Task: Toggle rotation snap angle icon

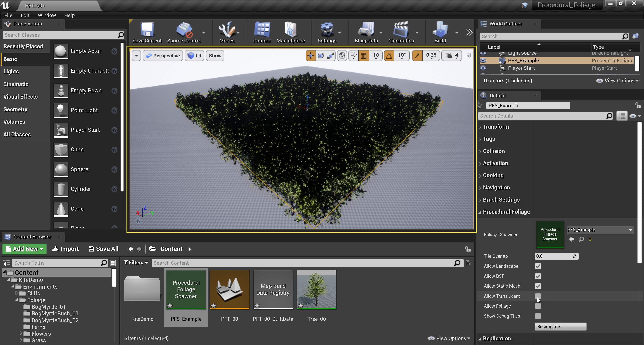Action: point(389,56)
